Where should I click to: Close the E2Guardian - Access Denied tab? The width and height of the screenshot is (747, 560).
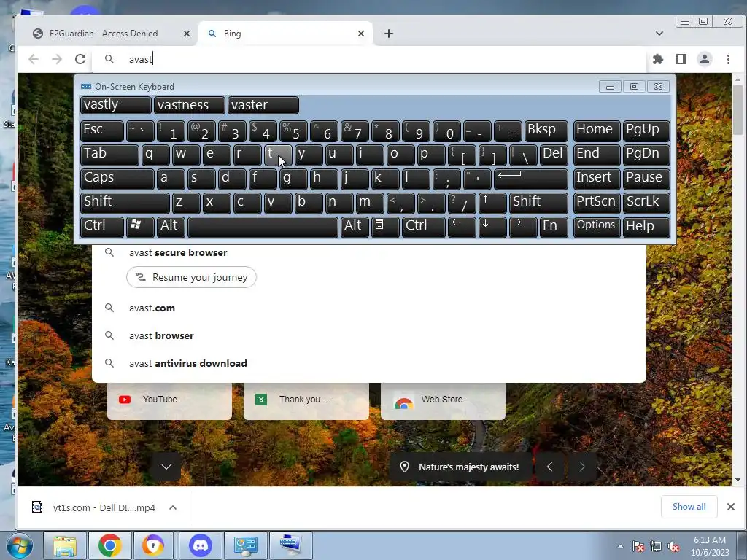pyautogui.click(x=187, y=34)
